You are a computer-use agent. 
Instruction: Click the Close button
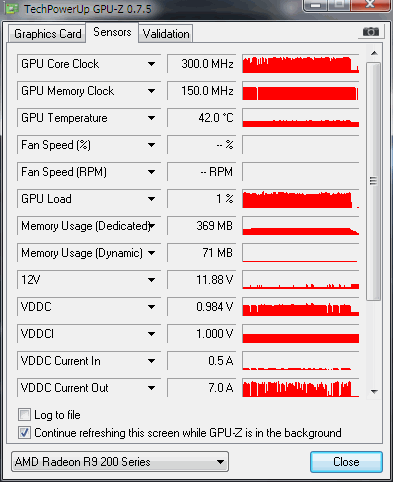click(346, 462)
